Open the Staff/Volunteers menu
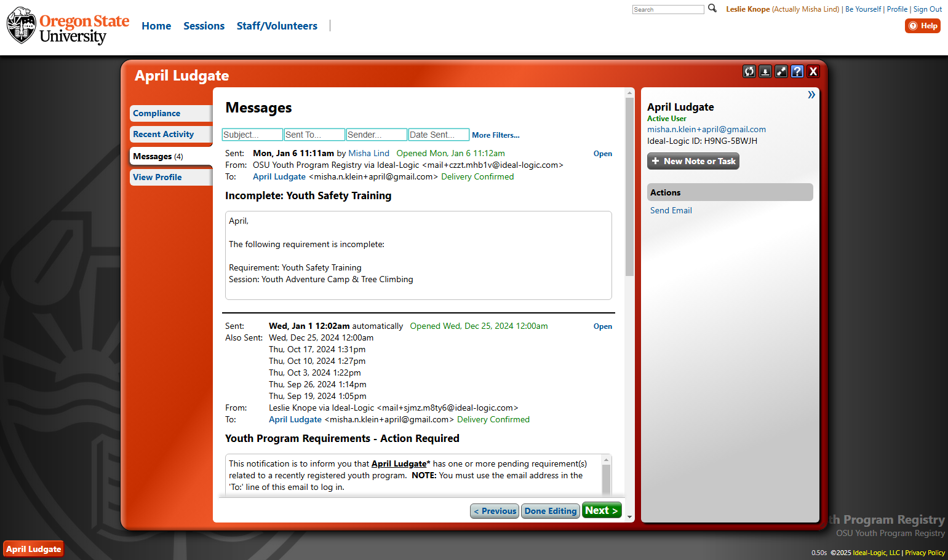The height and width of the screenshot is (560, 948). [x=277, y=26]
